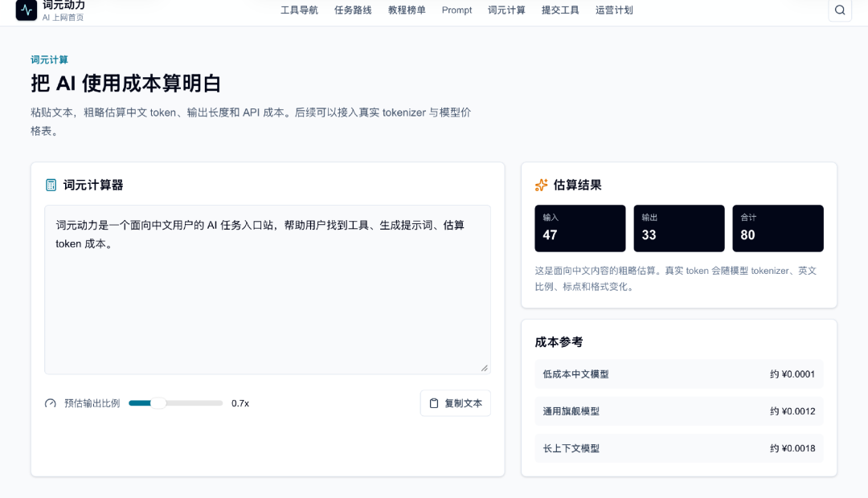Click the 估算结果 heading text
This screenshot has height=498, width=868.
(577, 185)
